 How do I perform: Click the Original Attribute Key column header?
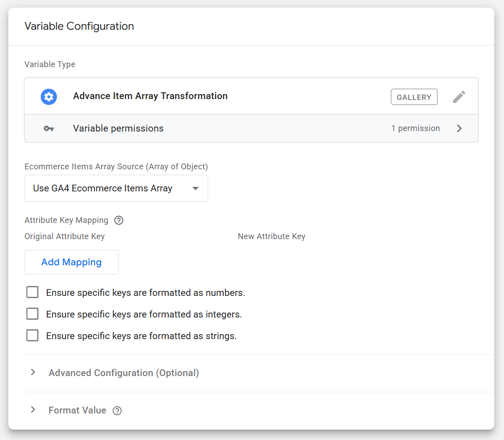pyautogui.click(x=64, y=236)
